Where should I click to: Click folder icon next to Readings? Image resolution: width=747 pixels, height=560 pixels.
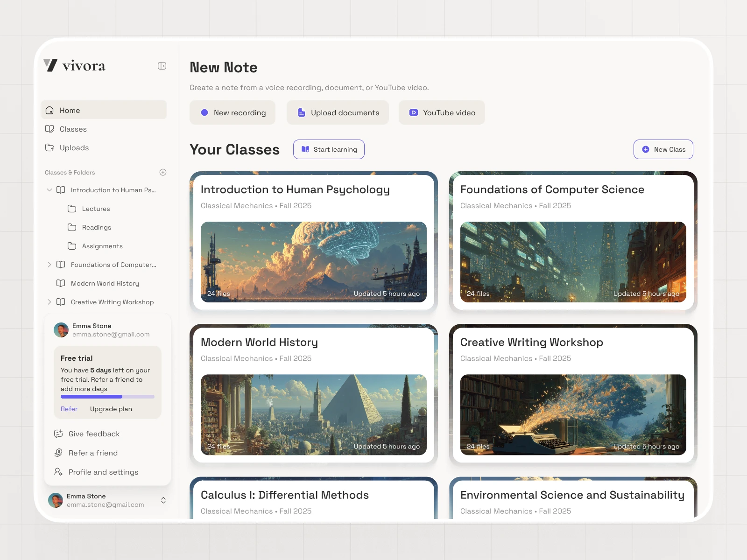click(x=72, y=227)
